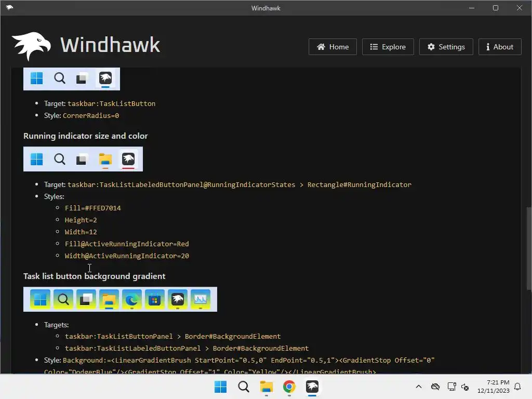Open taskbar Search magnifier icon
Image resolution: width=532 pixels, height=399 pixels.
pos(244,387)
